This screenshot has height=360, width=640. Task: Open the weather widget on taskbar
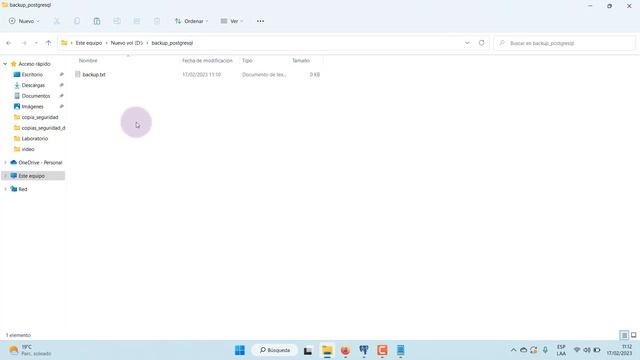point(30,350)
